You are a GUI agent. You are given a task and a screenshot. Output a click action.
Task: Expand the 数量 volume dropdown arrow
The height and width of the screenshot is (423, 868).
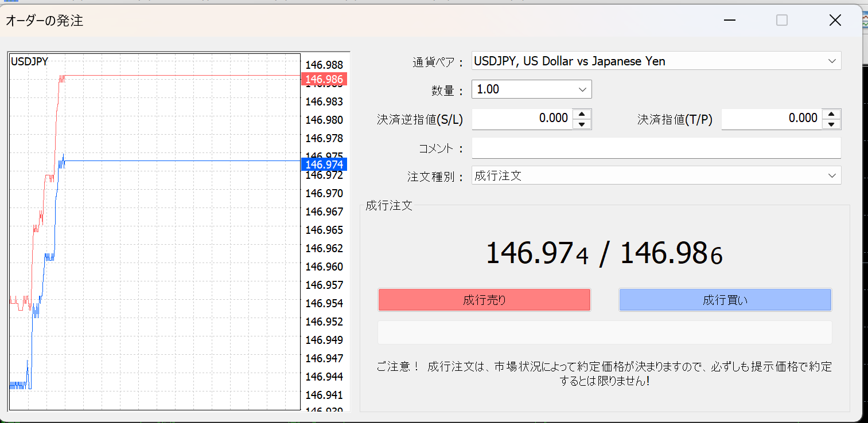coord(582,89)
